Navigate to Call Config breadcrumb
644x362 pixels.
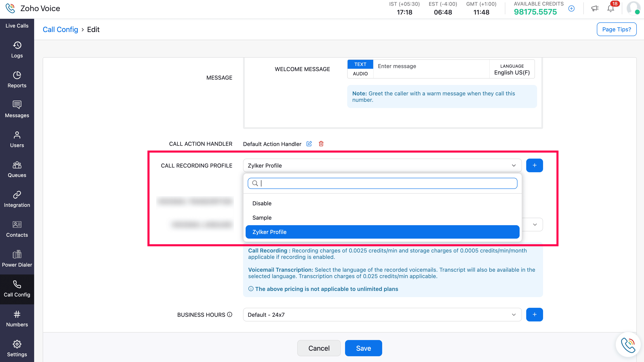(x=61, y=29)
